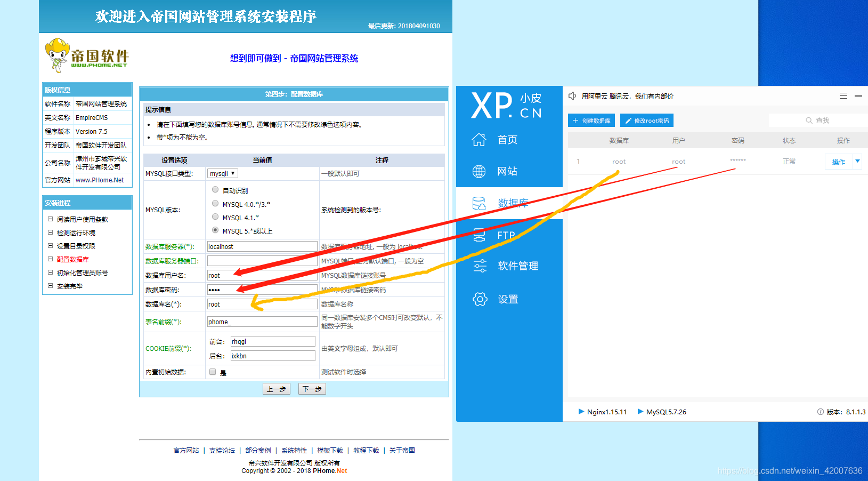
Task: Select the 数据库 database icon in sidebar
Action: (x=479, y=203)
